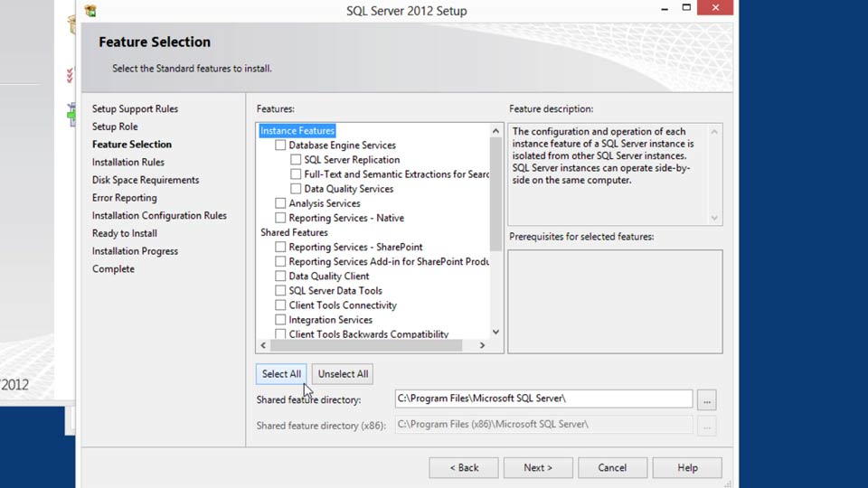
Task: Enable Reporting Services - SharePoint checkbox
Action: click(x=280, y=247)
